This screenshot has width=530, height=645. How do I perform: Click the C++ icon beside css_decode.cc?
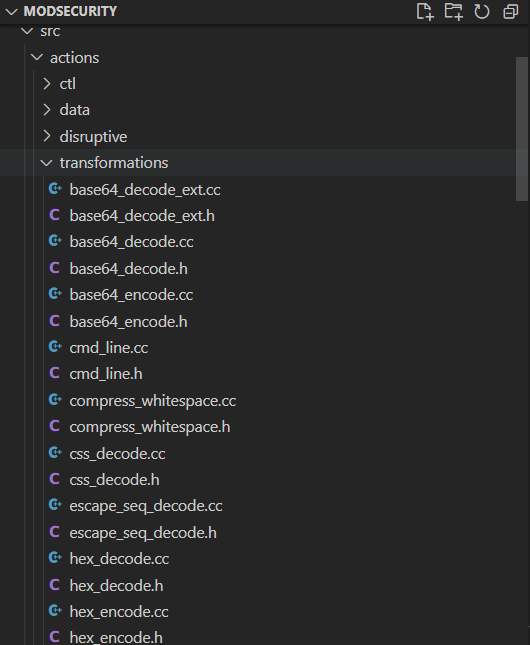coord(55,453)
